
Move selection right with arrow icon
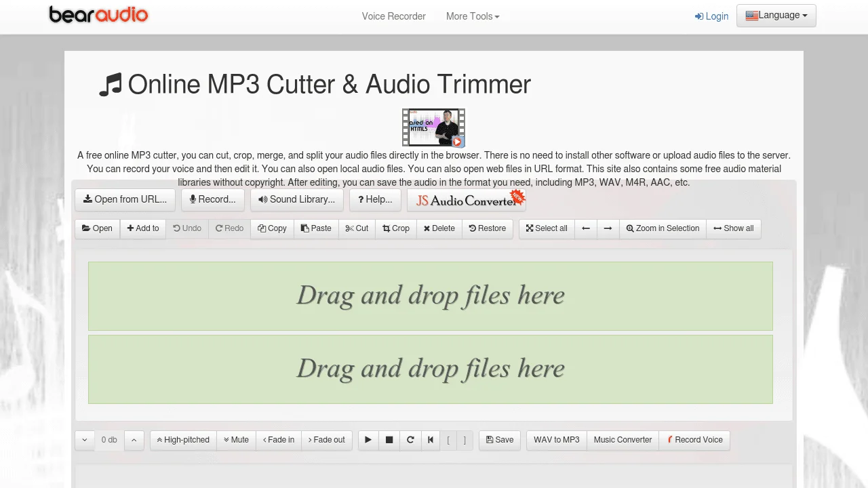click(608, 228)
